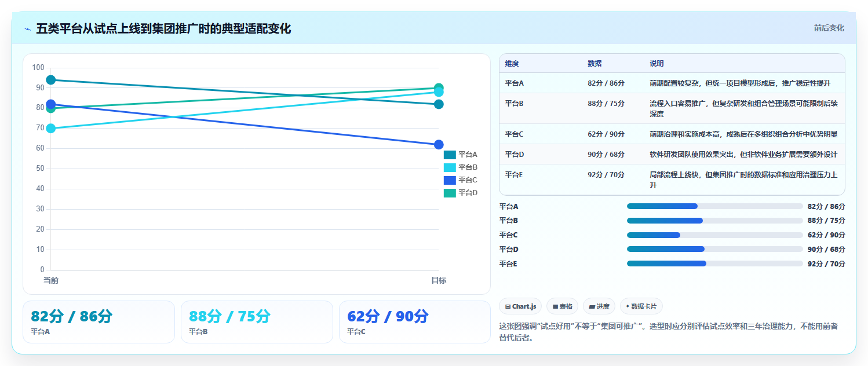Click the 平台C progress bar
The width and height of the screenshot is (868, 366).
[x=715, y=235]
